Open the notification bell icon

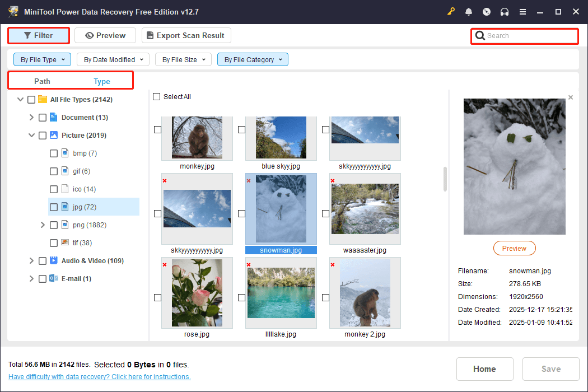point(469,12)
